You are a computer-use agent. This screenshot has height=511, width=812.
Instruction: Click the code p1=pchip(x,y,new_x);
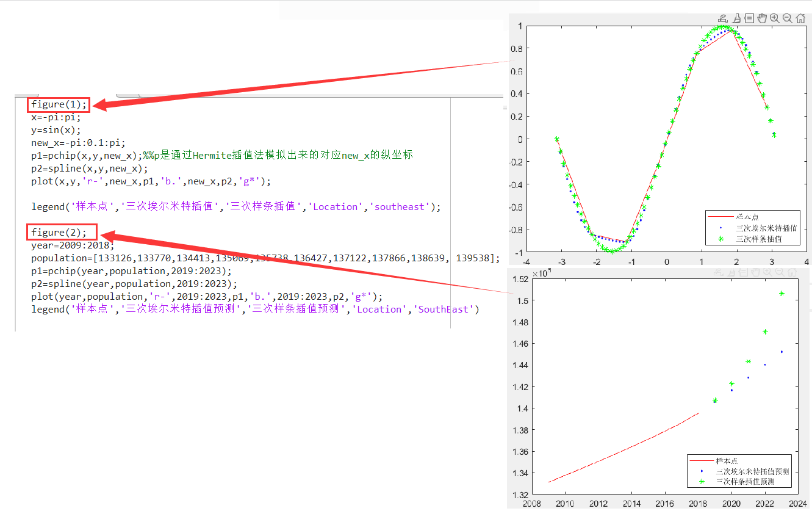(x=87, y=155)
